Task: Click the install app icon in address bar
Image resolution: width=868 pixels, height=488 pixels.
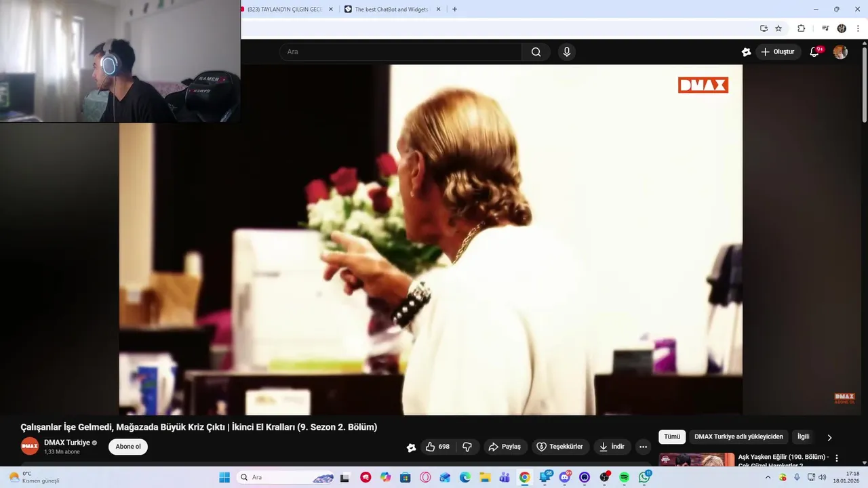Action: [x=764, y=28]
